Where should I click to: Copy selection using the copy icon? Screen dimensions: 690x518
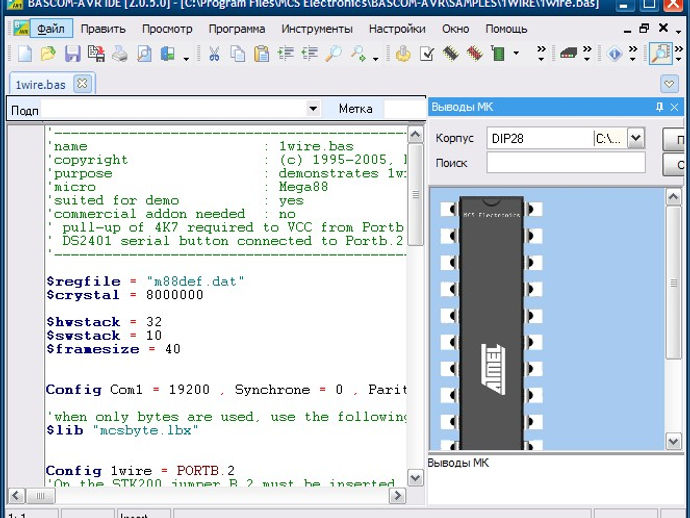click(238, 54)
